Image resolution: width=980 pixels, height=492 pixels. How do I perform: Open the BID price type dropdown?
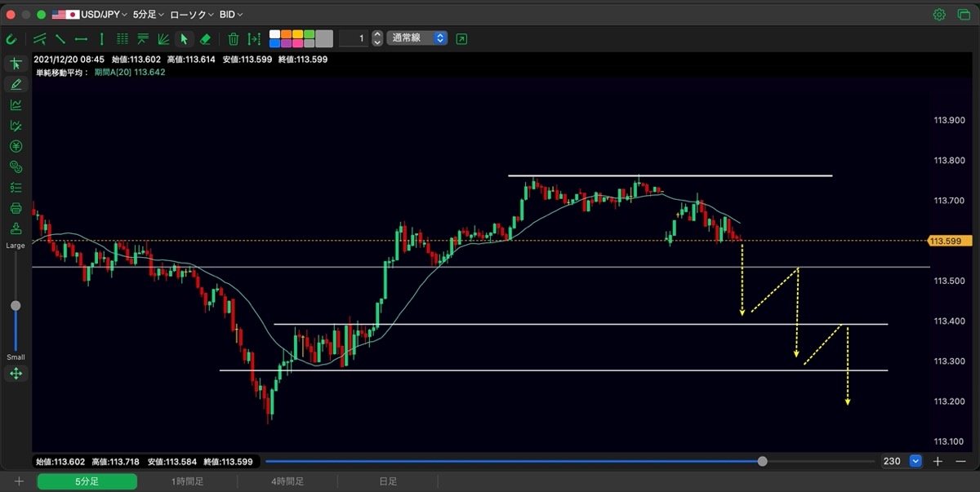(231, 15)
